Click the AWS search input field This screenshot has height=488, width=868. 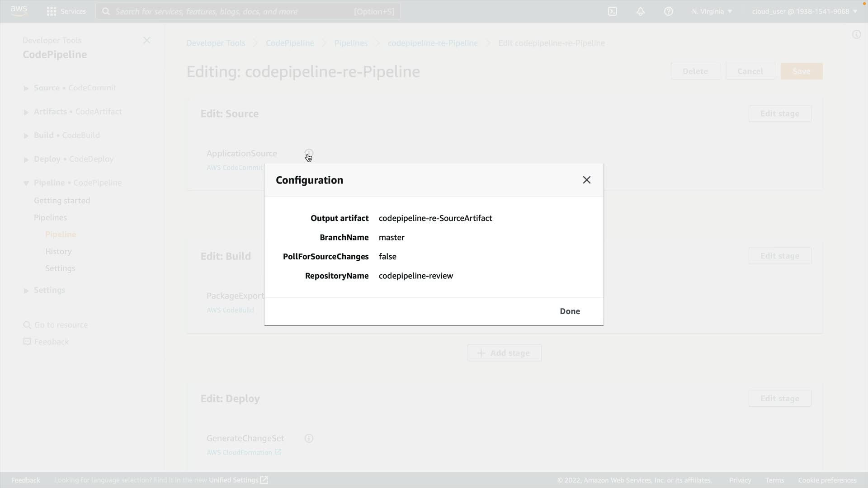(235, 11)
